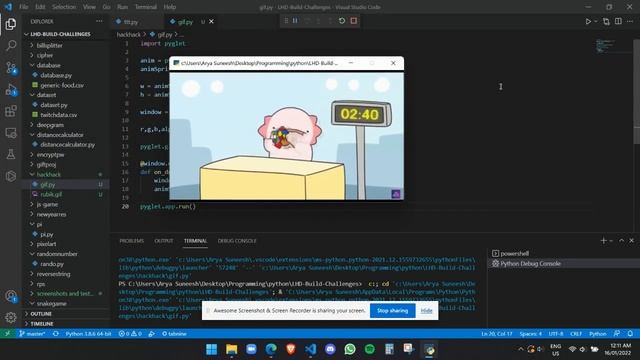
Task: Collapse the dataset folder
Action: coord(46,95)
